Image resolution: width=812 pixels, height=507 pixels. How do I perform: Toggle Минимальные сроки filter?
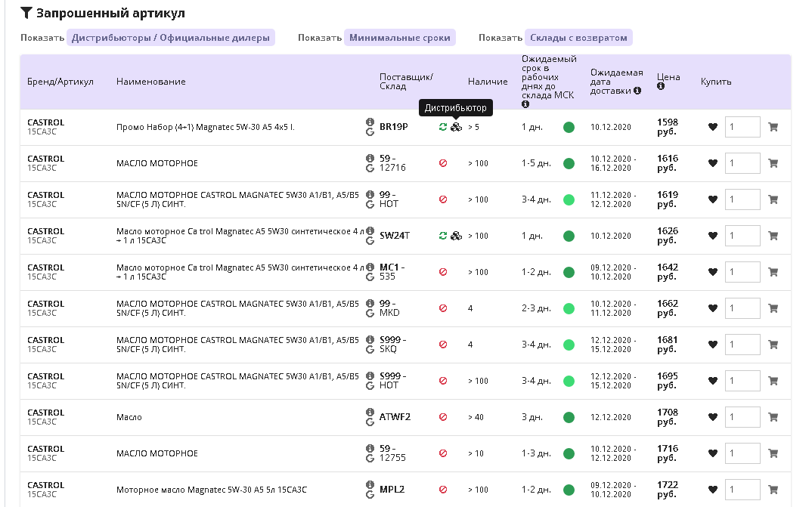click(400, 38)
